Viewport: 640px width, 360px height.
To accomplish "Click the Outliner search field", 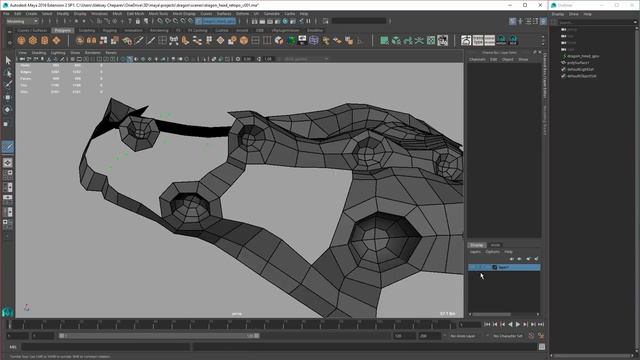I will click(595, 22).
